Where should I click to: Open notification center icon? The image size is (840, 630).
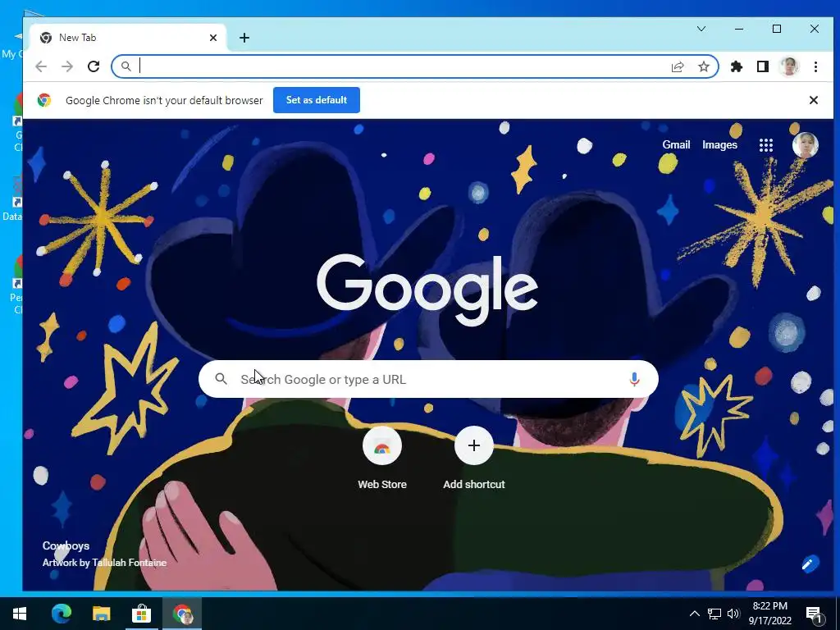(x=814, y=614)
